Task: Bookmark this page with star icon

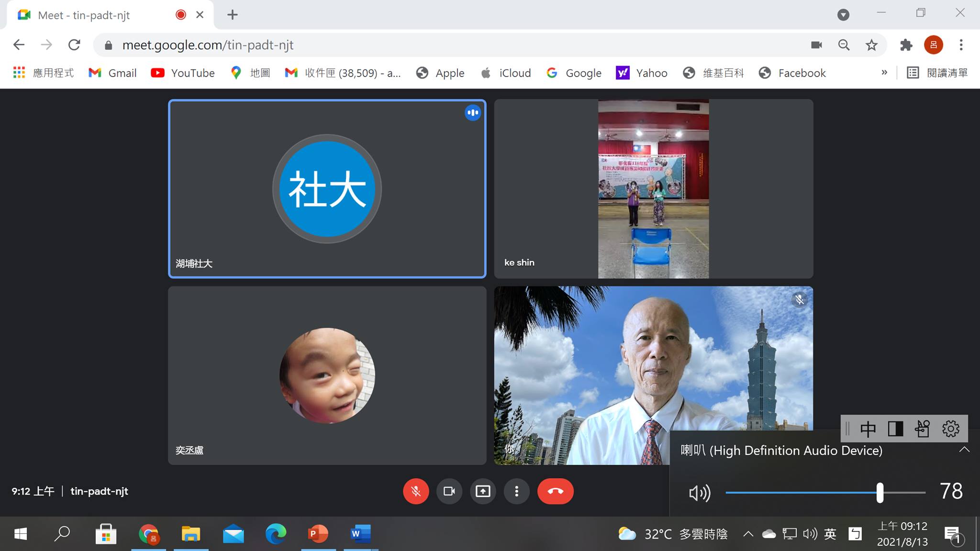Action: 871,45
